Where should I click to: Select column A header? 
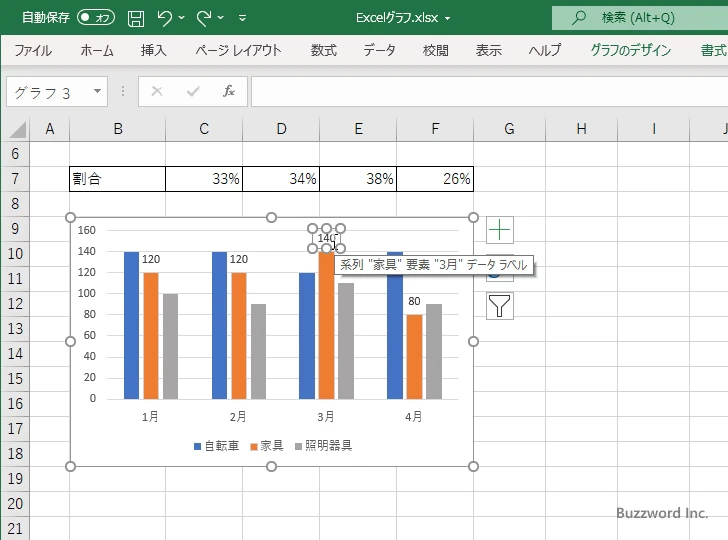click(x=50, y=129)
